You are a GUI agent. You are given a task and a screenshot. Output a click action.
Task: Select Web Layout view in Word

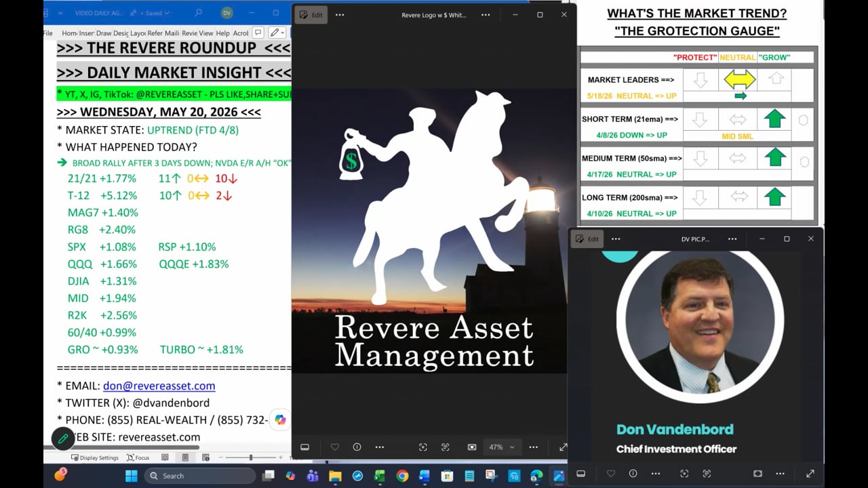coord(205,457)
